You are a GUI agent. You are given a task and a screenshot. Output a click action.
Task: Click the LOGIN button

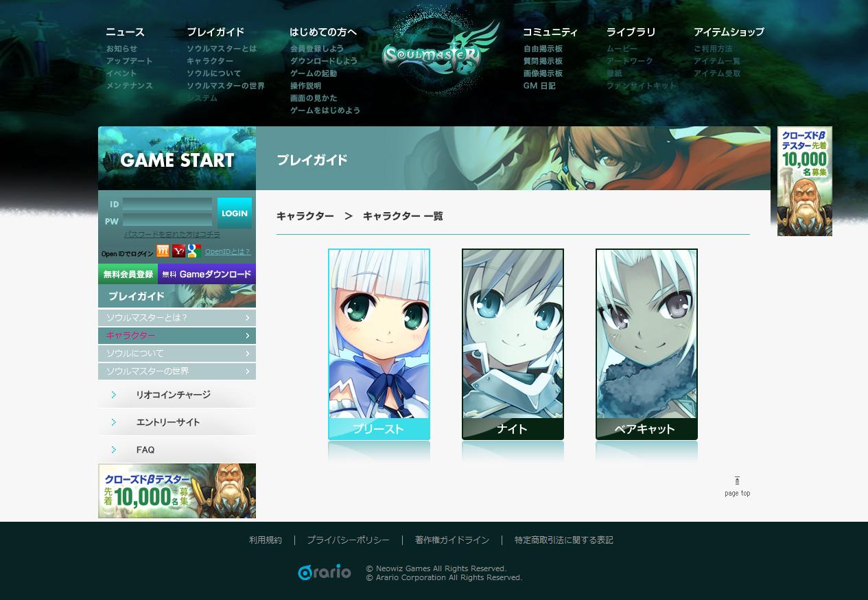pos(235,213)
